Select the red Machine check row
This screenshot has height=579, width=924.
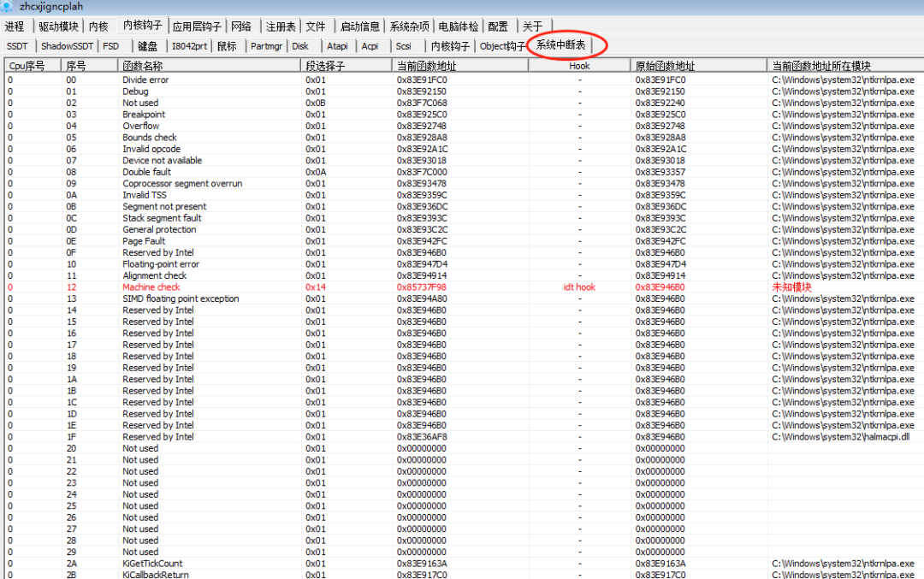click(x=465, y=287)
